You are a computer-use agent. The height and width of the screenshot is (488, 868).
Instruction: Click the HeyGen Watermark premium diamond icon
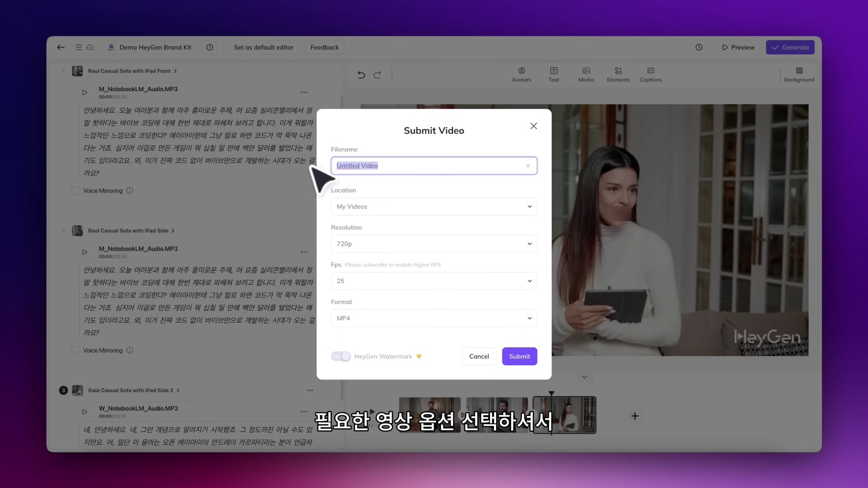pyautogui.click(x=419, y=356)
